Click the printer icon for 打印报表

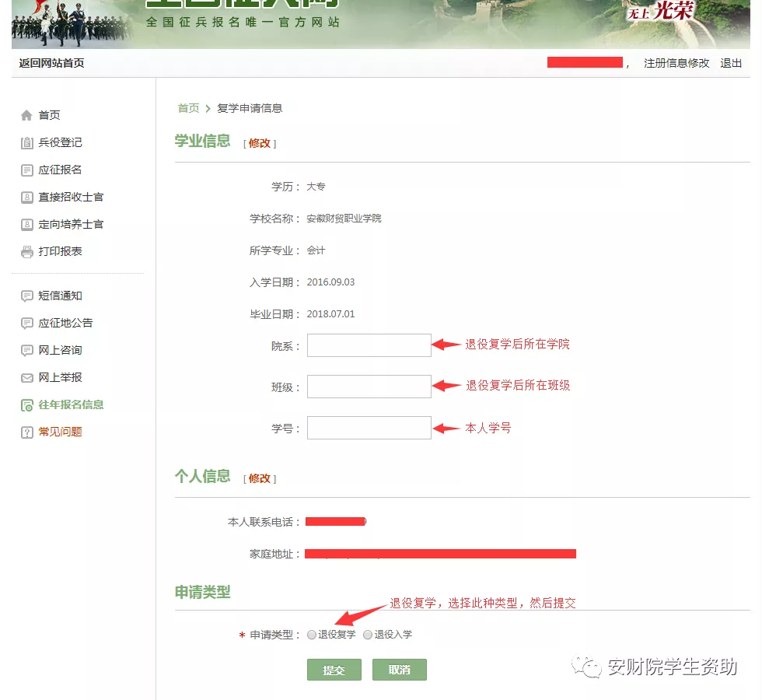pyautogui.click(x=26, y=251)
